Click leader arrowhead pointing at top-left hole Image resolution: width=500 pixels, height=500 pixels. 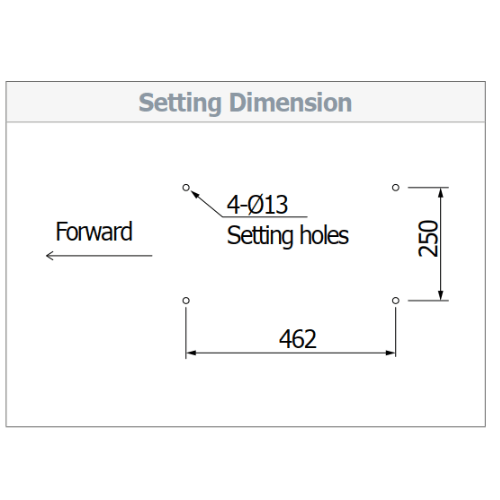pyautogui.click(x=195, y=194)
